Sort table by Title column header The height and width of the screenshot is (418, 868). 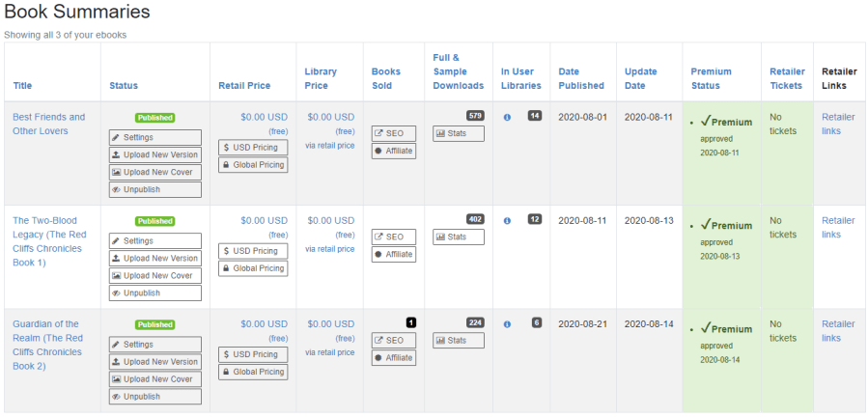[x=22, y=86]
